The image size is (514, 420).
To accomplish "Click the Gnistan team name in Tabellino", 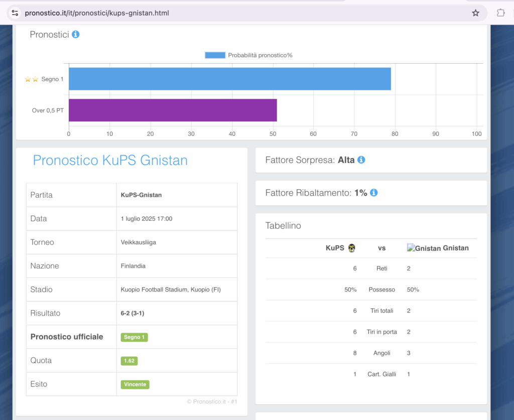I will pos(456,248).
